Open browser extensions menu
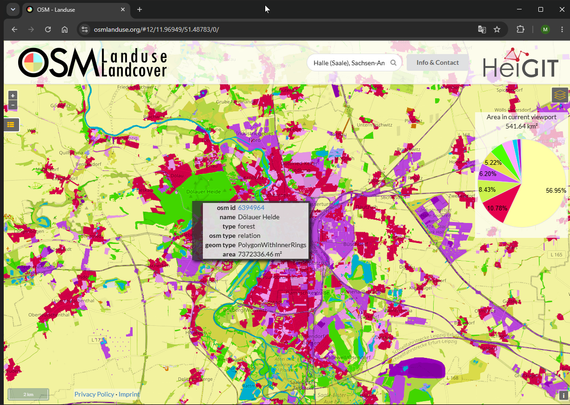Image resolution: width=570 pixels, height=405 pixels. point(521,29)
